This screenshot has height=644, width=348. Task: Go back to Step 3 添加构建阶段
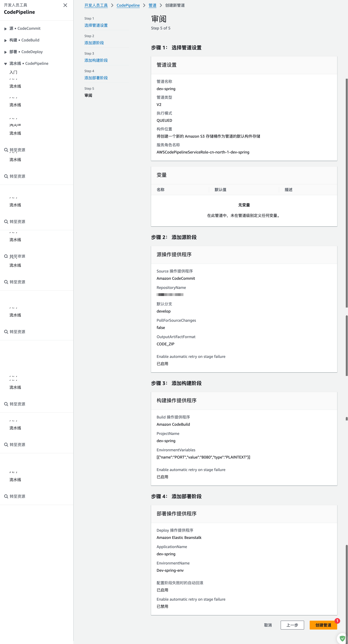click(96, 60)
